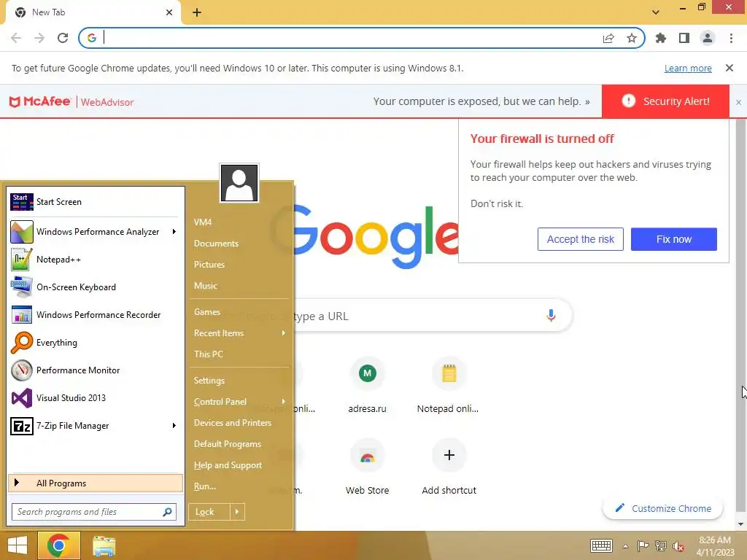Click the Add shortcut plus tile
Image resolution: width=747 pixels, height=560 pixels.
point(449,467)
